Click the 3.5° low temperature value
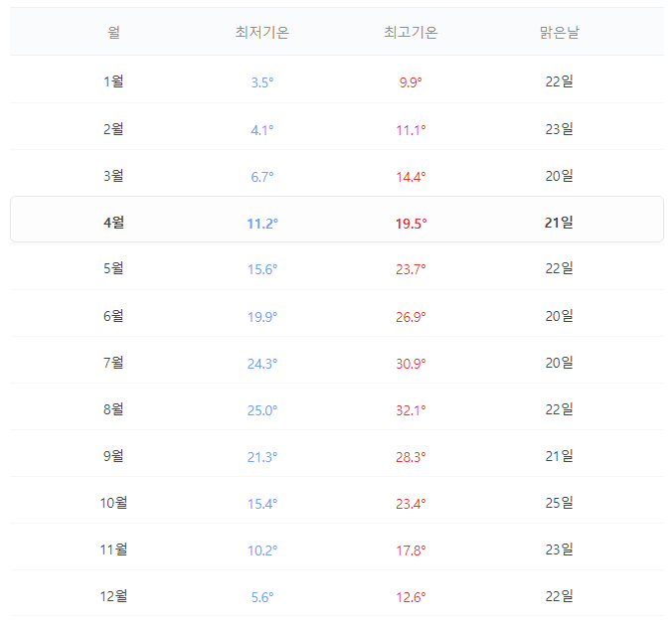672x628 pixels. click(262, 82)
